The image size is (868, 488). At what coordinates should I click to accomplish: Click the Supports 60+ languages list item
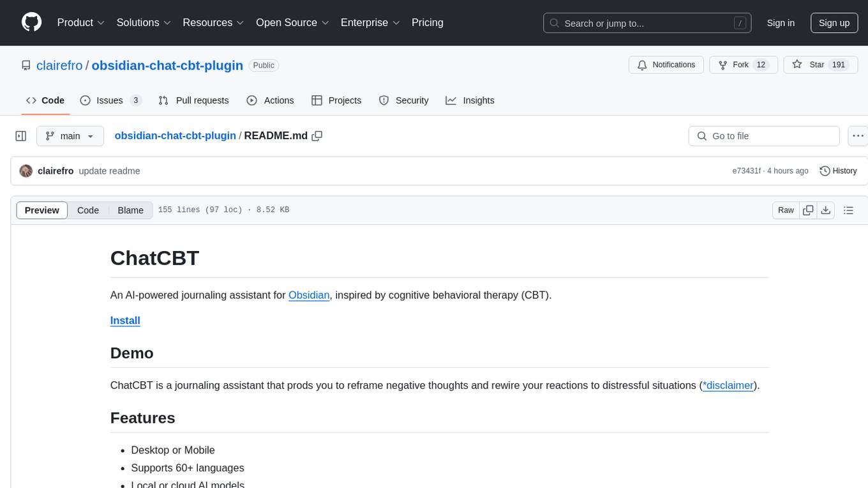click(x=188, y=468)
